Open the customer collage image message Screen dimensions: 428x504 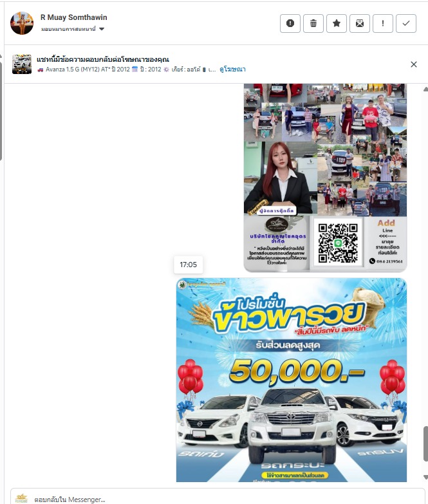pyautogui.click(x=325, y=178)
